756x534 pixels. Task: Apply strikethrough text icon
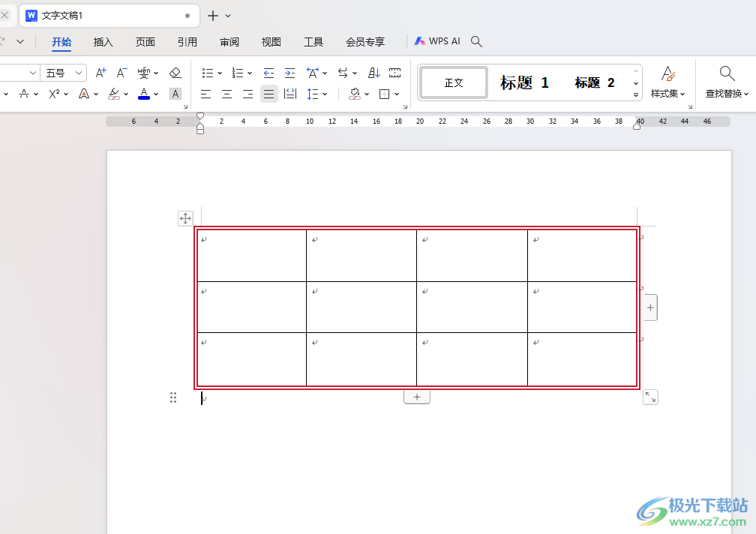point(24,94)
